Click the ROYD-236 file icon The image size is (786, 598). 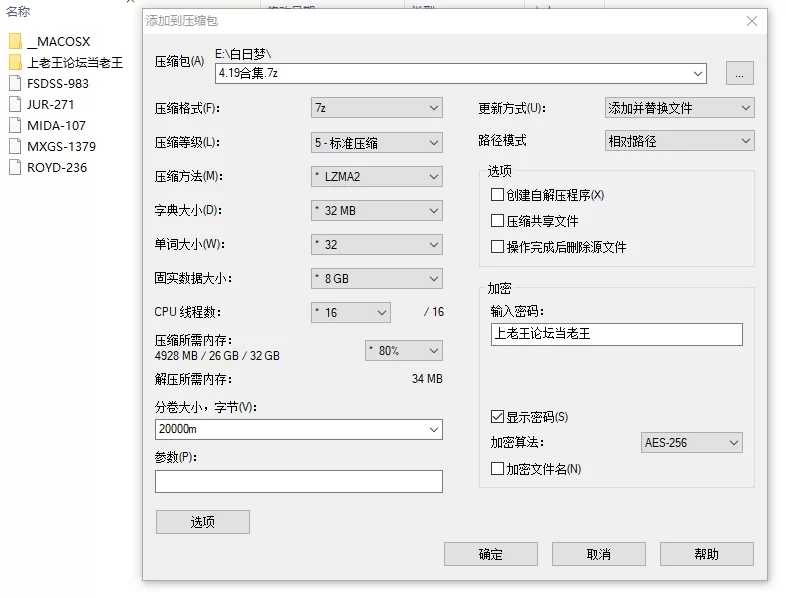tap(14, 167)
